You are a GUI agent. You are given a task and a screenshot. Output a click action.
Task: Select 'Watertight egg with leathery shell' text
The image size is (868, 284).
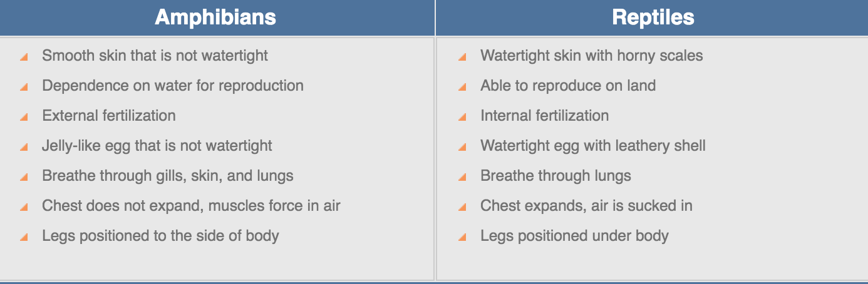click(593, 146)
